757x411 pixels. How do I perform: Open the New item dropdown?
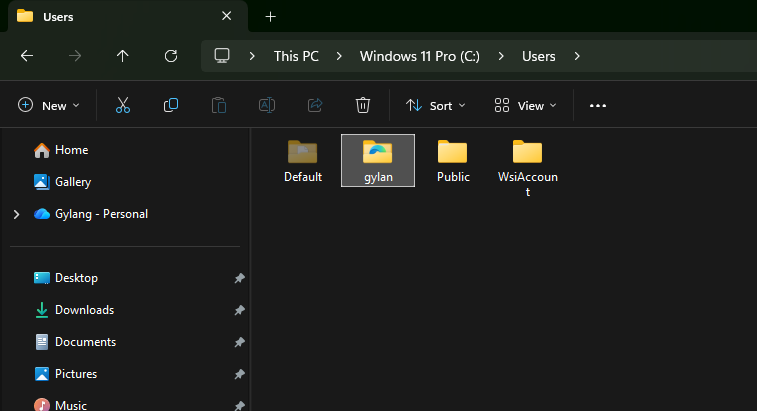click(49, 105)
